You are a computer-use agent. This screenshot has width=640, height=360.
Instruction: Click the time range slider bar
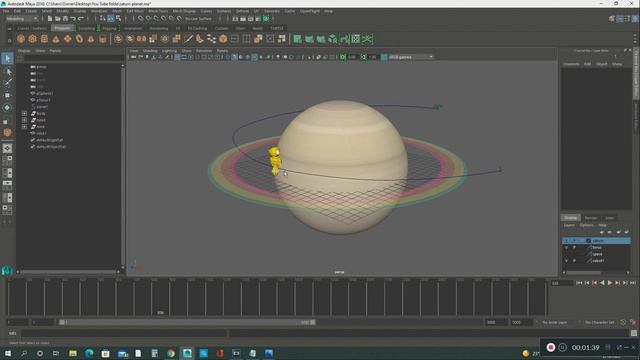(x=187, y=322)
